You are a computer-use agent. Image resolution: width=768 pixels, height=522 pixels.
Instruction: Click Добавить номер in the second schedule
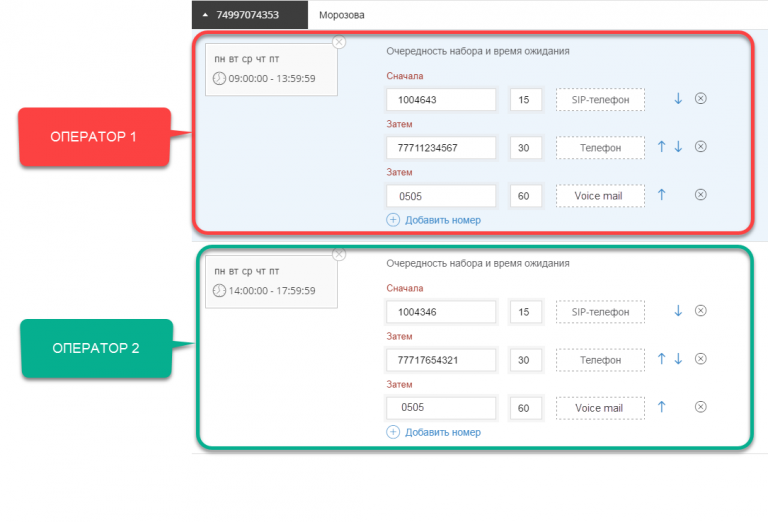pyautogui.click(x=442, y=432)
